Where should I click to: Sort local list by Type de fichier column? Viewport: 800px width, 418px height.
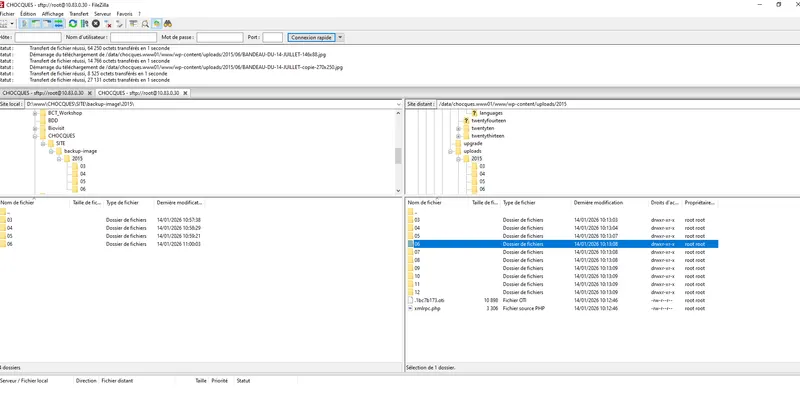tap(129, 203)
